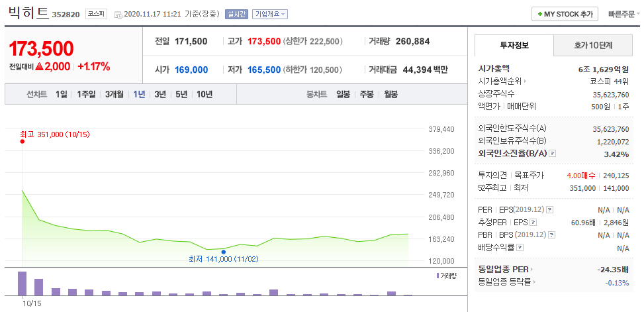The width and height of the screenshot is (644, 312).
Task: Click the 실시간 badge button
Action: 236,14
